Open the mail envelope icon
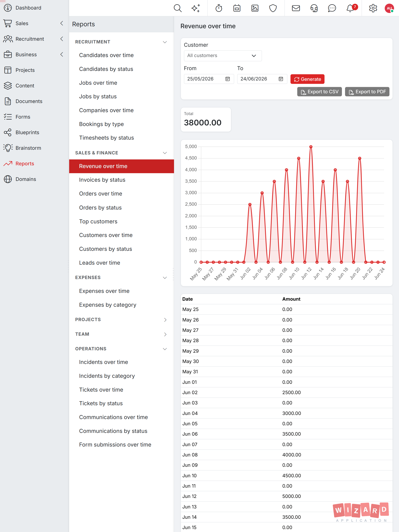 pos(296,8)
